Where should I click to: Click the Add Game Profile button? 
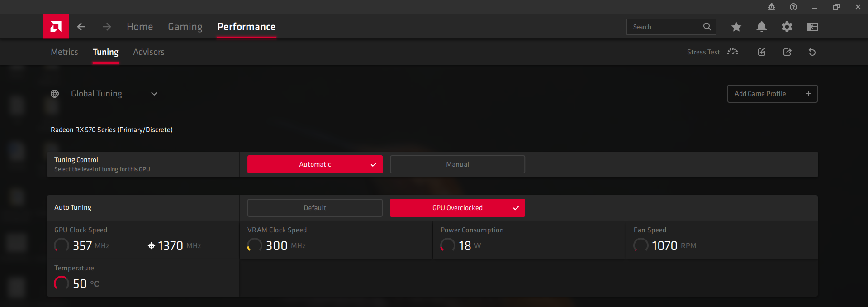772,94
